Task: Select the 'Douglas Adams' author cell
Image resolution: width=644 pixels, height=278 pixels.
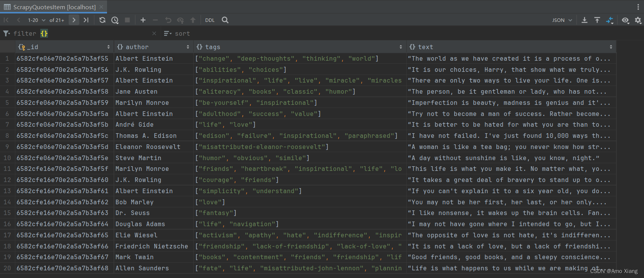Action: [153, 224]
